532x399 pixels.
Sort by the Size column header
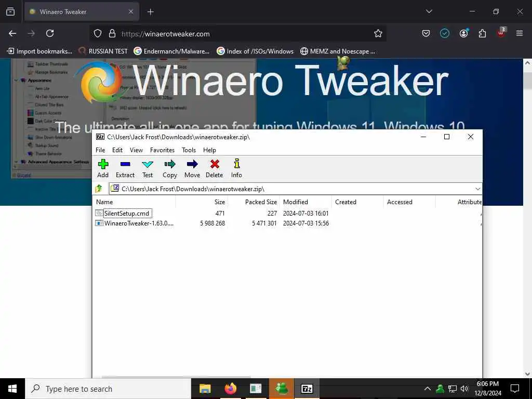(x=202, y=202)
